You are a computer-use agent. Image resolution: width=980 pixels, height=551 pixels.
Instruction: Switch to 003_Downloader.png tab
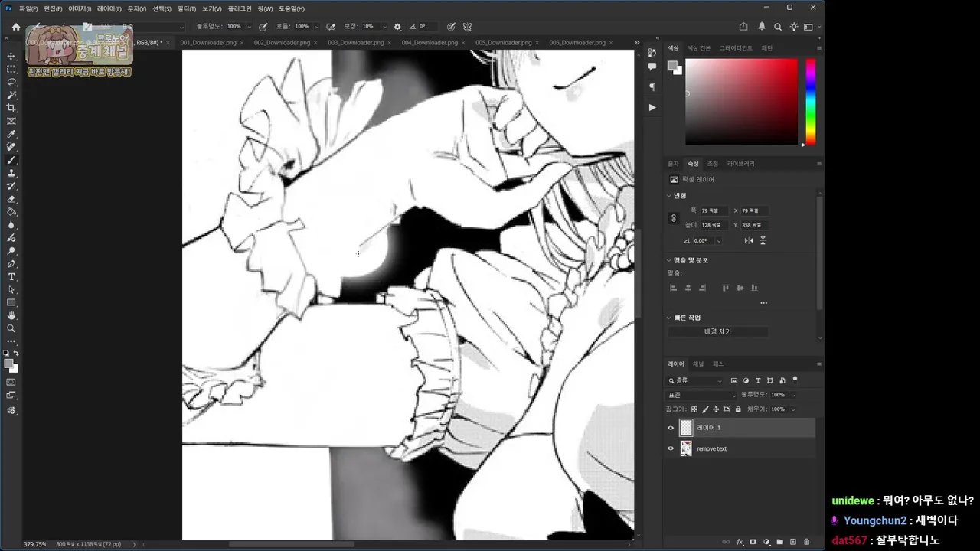tap(355, 42)
